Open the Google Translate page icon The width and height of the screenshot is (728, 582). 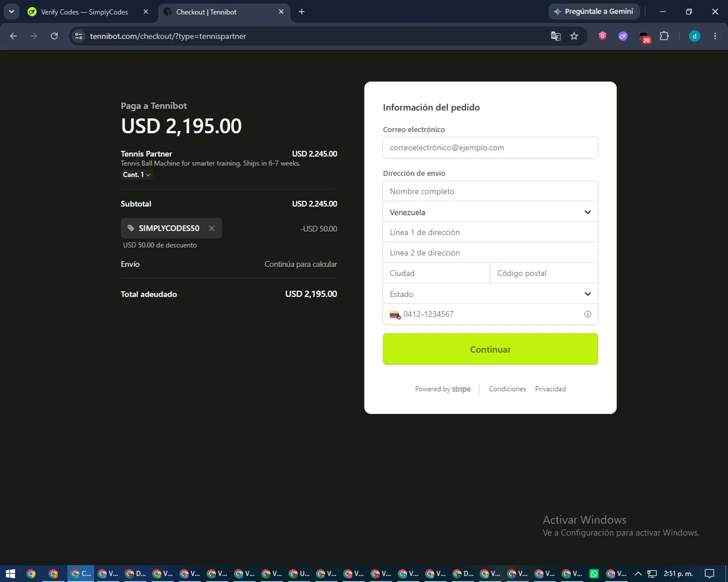click(x=556, y=36)
